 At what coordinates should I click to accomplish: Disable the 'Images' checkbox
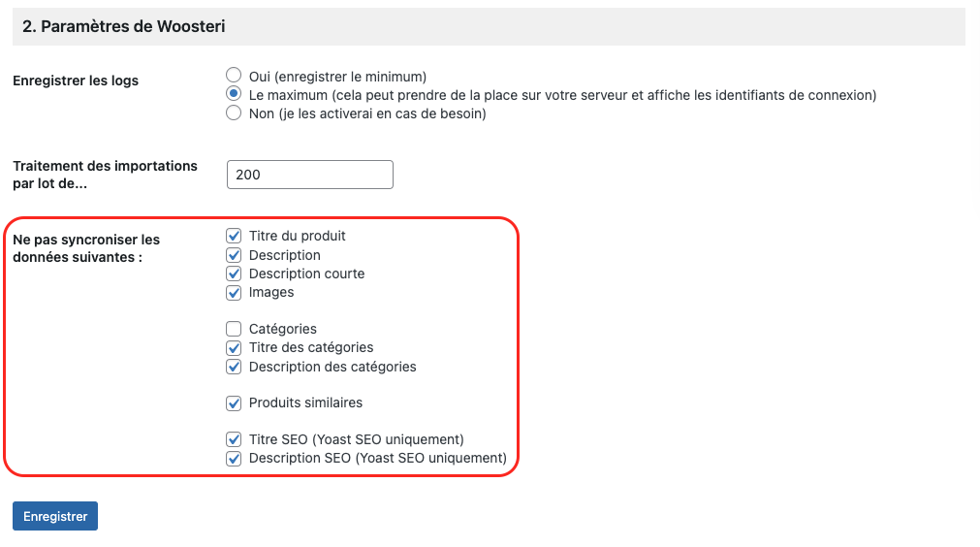(x=234, y=292)
